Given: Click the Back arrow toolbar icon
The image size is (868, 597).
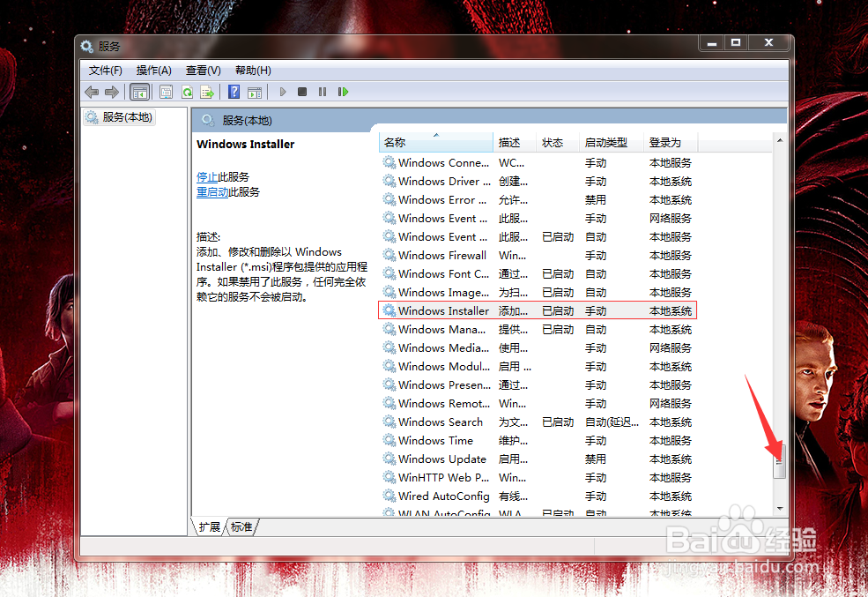Looking at the screenshot, I should [92, 92].
